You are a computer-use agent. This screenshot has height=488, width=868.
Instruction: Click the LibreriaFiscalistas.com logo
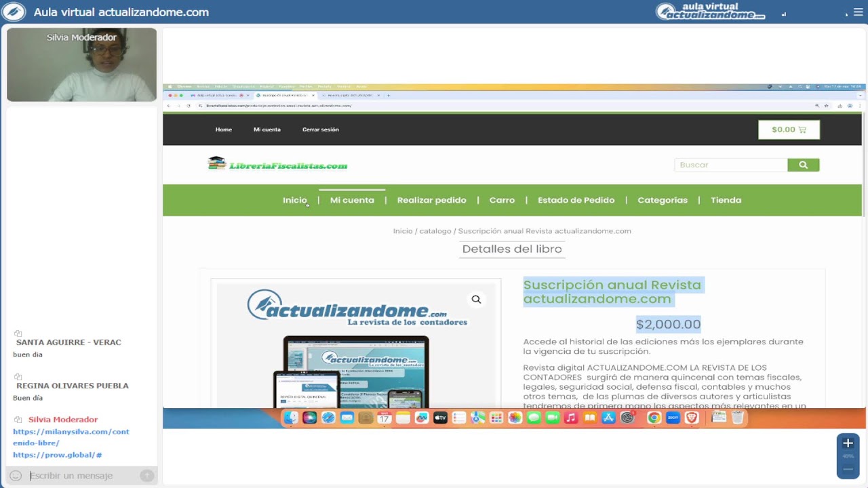pyautogui.click(x=277, y=164)
